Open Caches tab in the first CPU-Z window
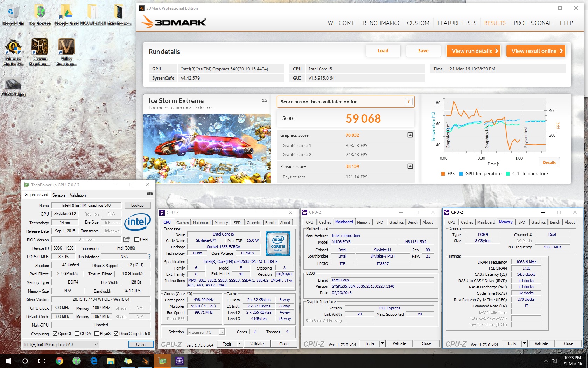Viewport: 588px width, 368px height. (183, 222)
